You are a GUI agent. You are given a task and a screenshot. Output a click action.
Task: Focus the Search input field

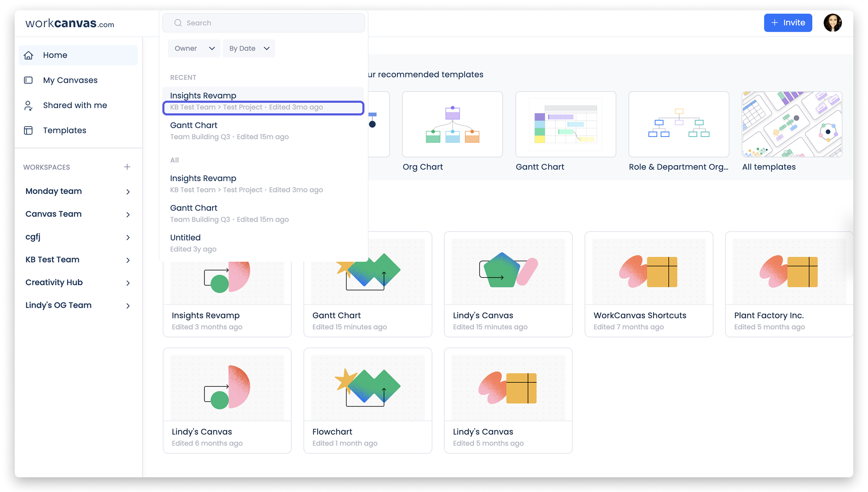point(263,23)
